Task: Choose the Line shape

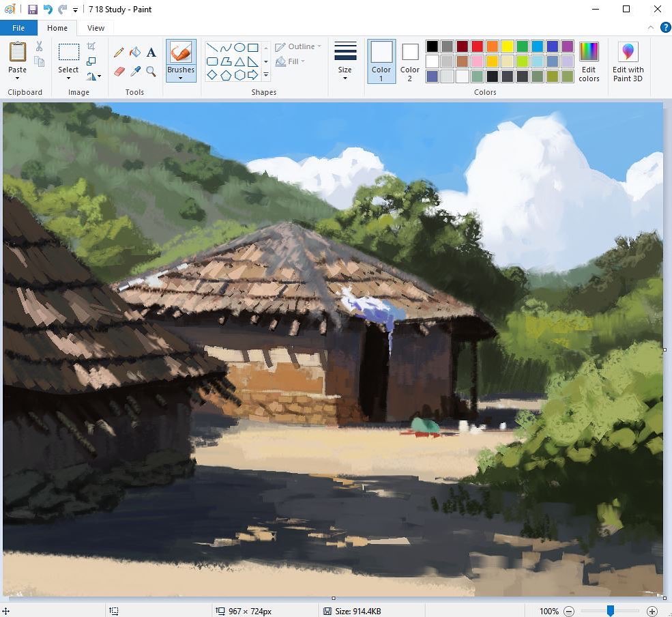Action: click(212, 48)
